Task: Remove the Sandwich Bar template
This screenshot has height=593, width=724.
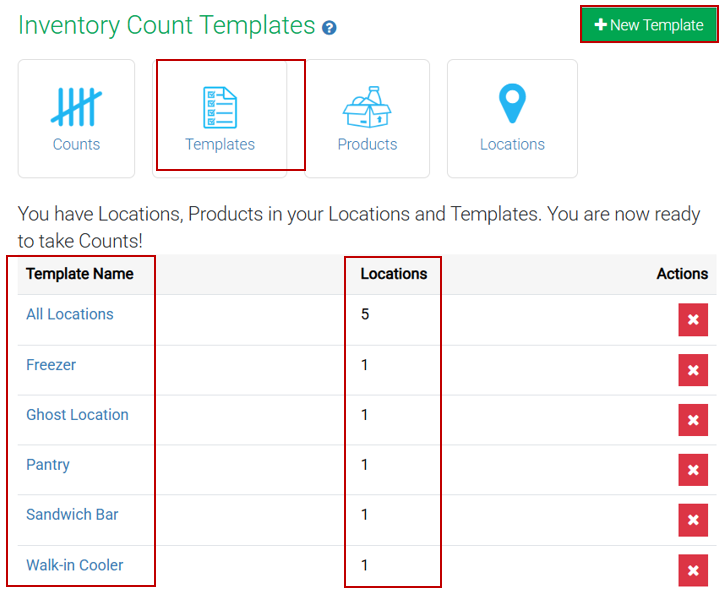Action: click(693, 520)
